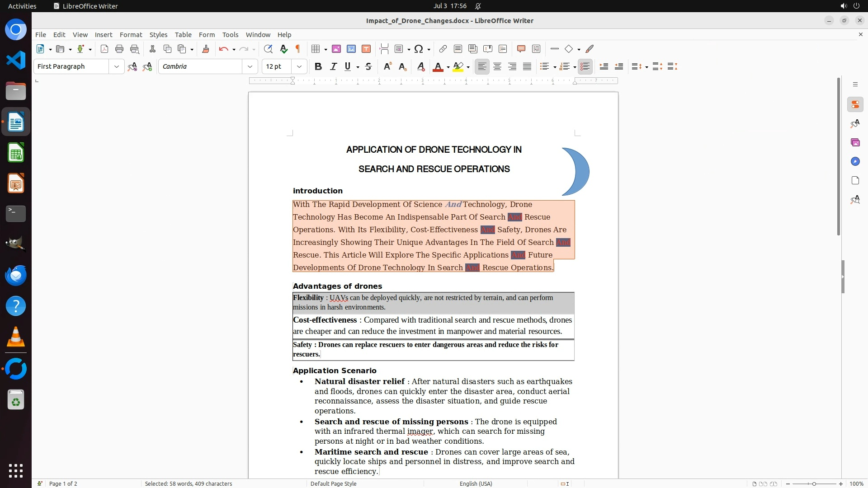Expand the font size dropdown
Screen dimensions: 868x488
(x=299, y=66)
